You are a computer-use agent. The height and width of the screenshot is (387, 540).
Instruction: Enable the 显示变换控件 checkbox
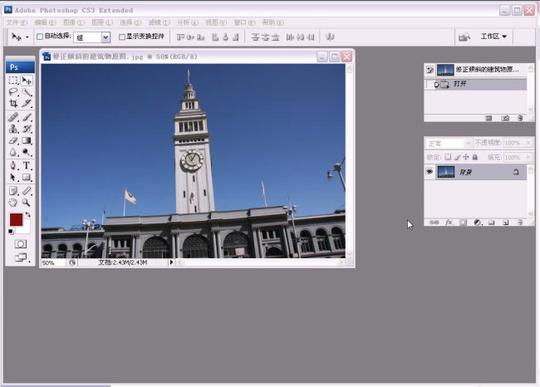pyautogui.click(x=122, y=36)
